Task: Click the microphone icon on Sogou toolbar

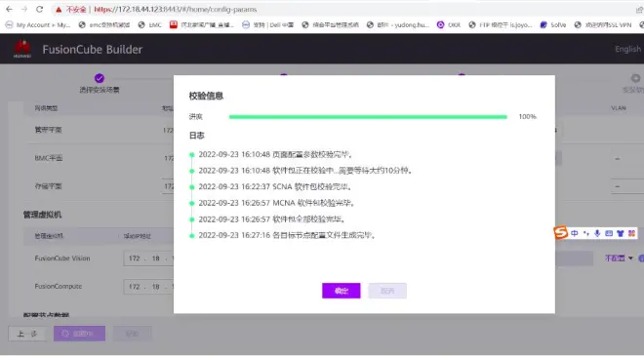Action: [597, 233]
